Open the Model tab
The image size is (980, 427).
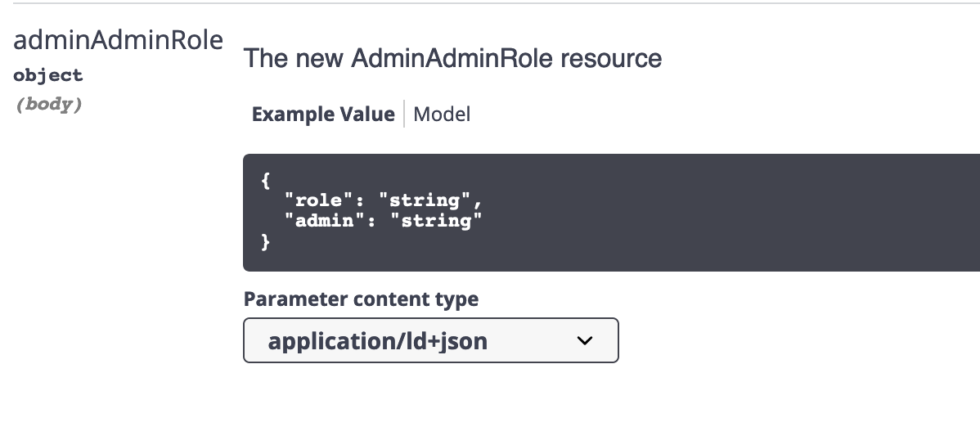coord(442,115)
